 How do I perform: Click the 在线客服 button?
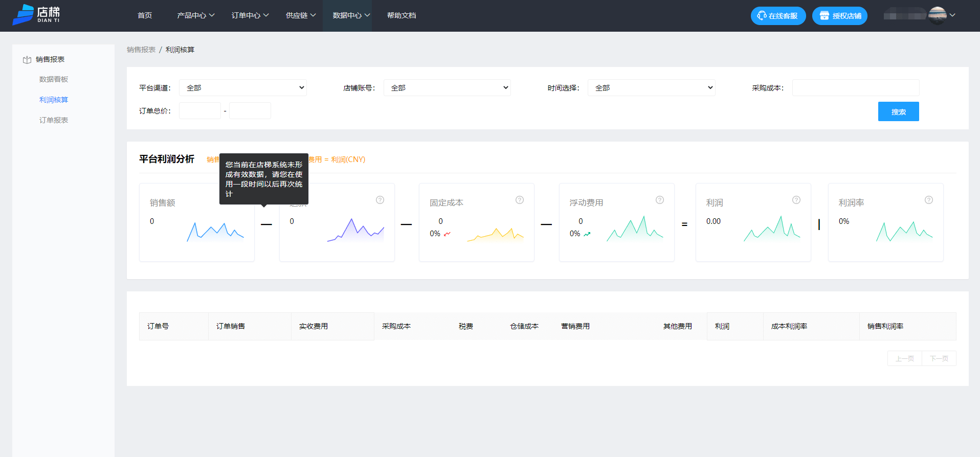click(778, 16)
